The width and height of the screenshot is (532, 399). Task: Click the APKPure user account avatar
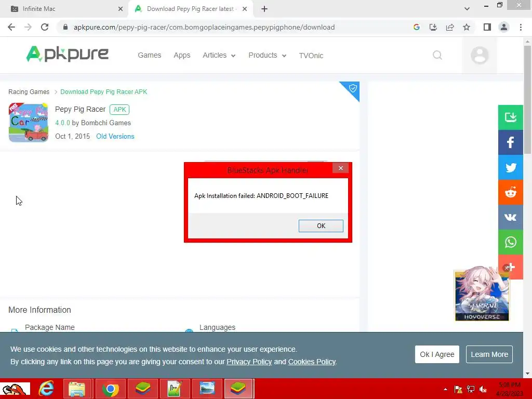pos(480,55)
